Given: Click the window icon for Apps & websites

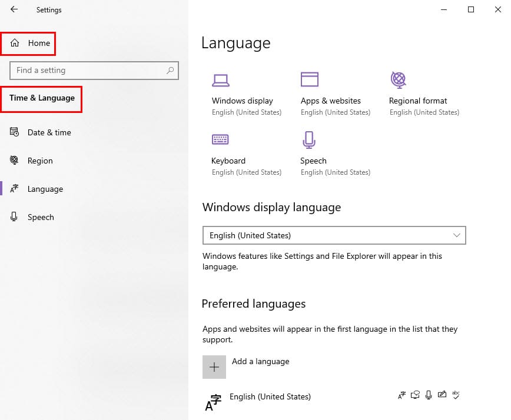Looking at the screenshot, I should [309, 79].
